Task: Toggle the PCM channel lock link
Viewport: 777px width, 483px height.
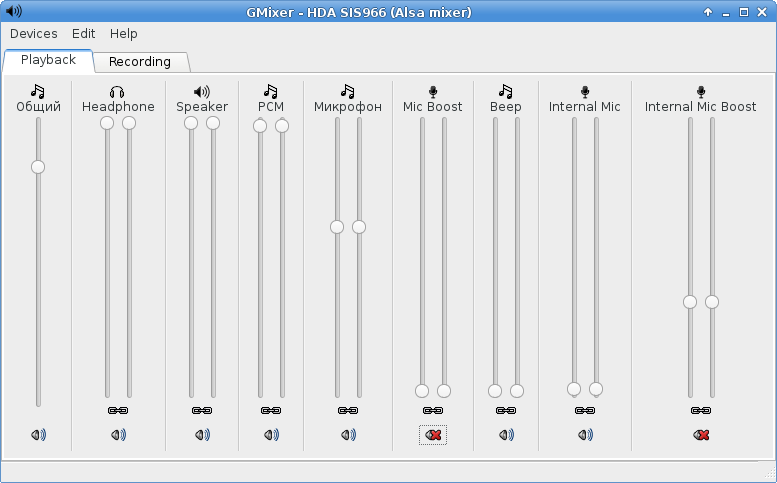Action: coord(271,410)
